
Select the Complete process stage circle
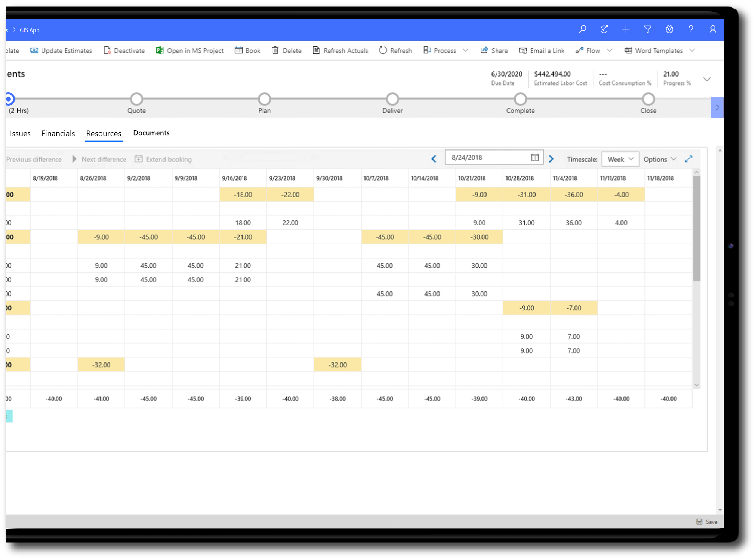[x=520, y=99]
